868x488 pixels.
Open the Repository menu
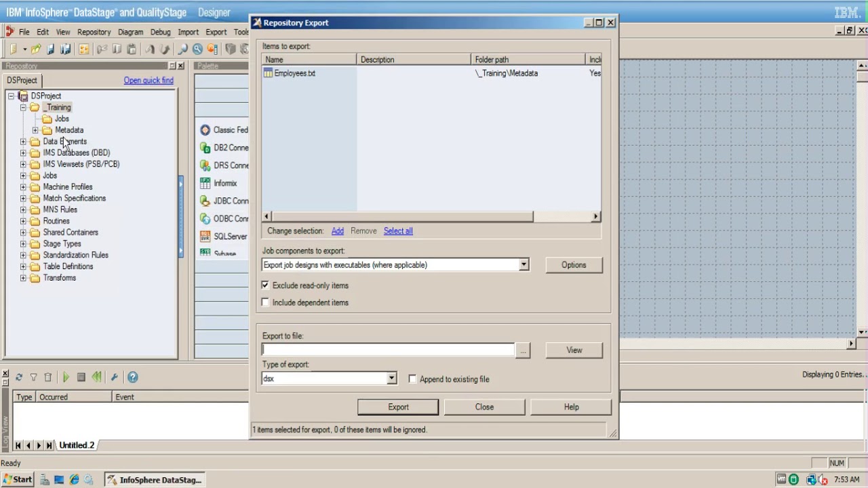(x=94, y=32)
